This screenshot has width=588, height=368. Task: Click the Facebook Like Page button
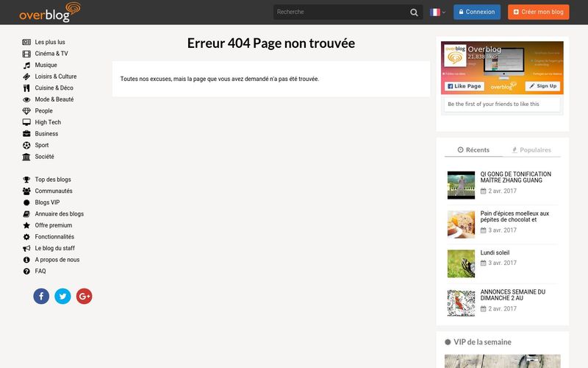point(464,86)
